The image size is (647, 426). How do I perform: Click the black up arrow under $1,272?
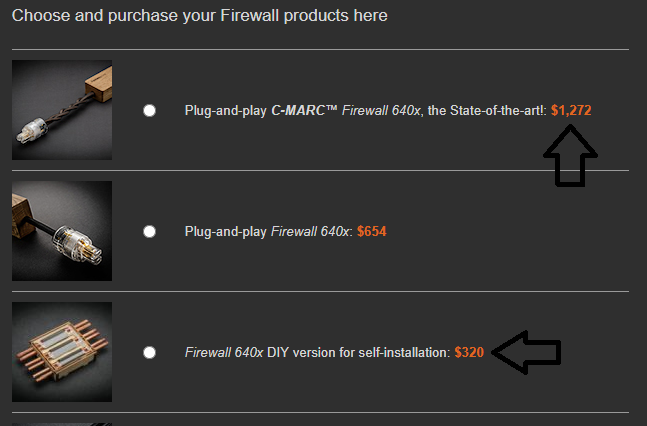[570, 156]
